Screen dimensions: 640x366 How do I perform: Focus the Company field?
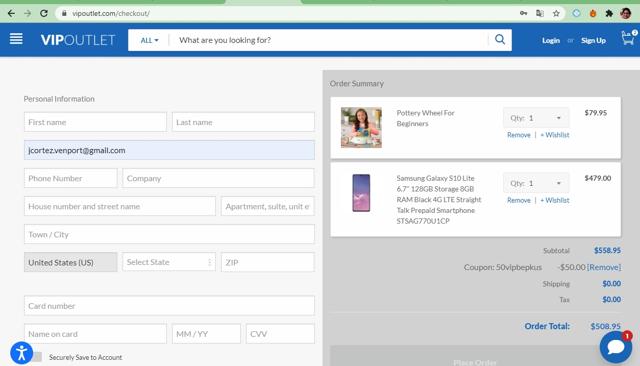(x=218, y=178)
